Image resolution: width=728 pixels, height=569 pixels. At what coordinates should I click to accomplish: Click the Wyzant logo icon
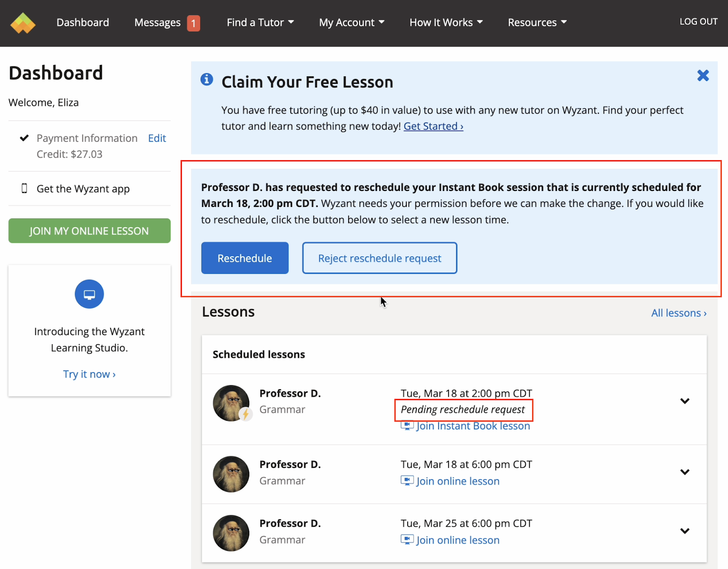[23, 23]
